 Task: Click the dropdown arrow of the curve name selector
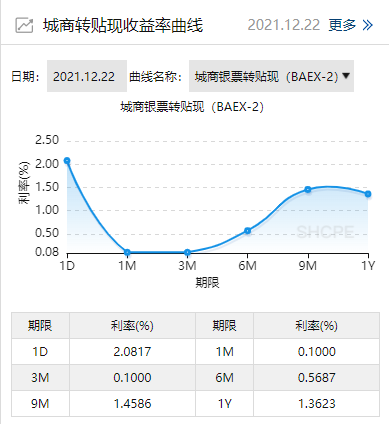(346, 76)
